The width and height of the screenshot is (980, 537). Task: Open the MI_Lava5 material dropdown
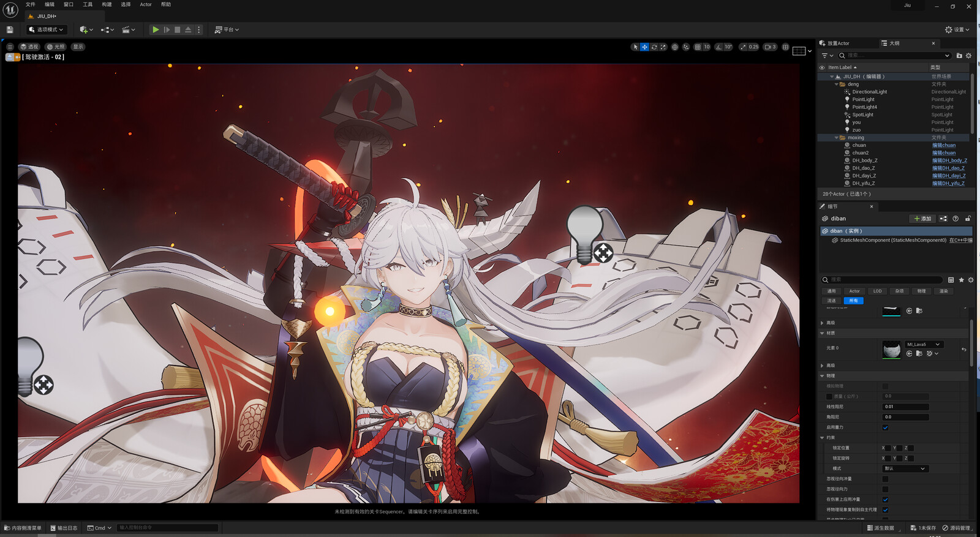click(x=924, y=345)
